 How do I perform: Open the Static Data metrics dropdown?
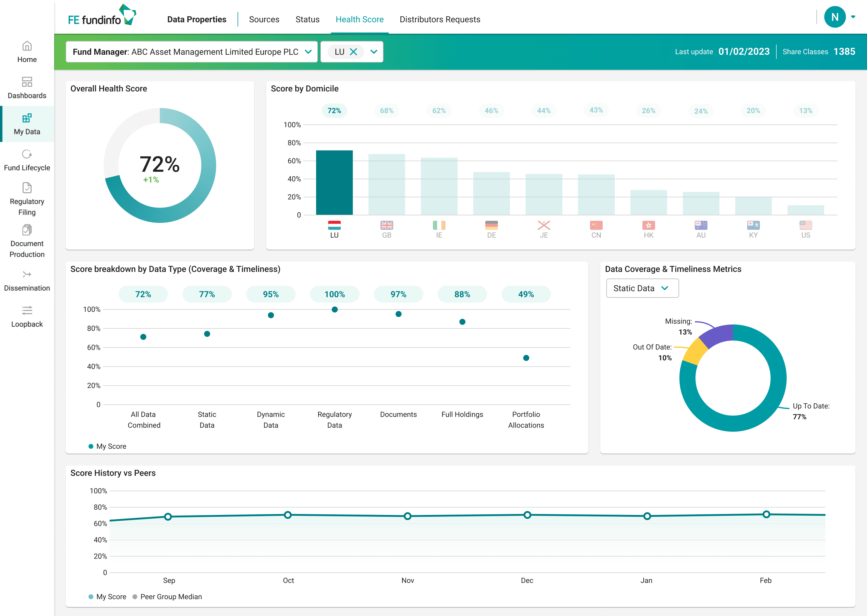[642, 288]
